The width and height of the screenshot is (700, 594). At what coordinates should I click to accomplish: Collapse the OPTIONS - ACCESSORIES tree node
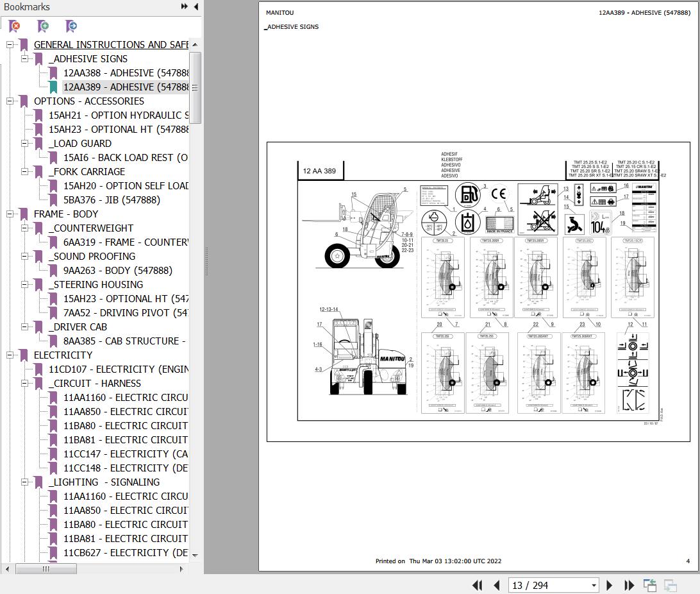[x=10, y=101]
